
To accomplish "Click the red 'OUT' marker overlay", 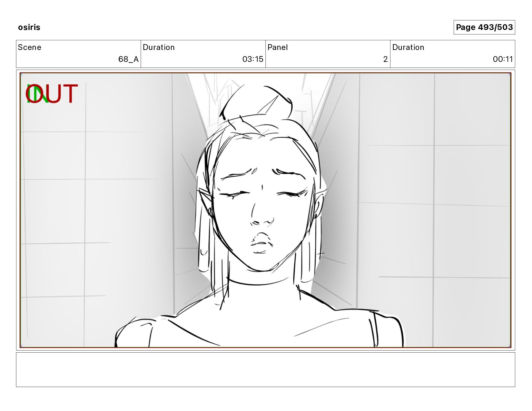I will click(52, 94).
